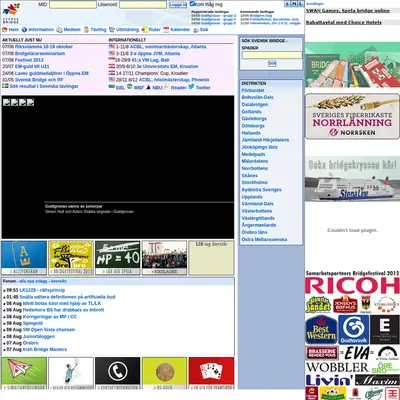The height and width of the screenshot is (400, 400).
Task: Open the EBL link icon
Action: (x=112, y=87)
